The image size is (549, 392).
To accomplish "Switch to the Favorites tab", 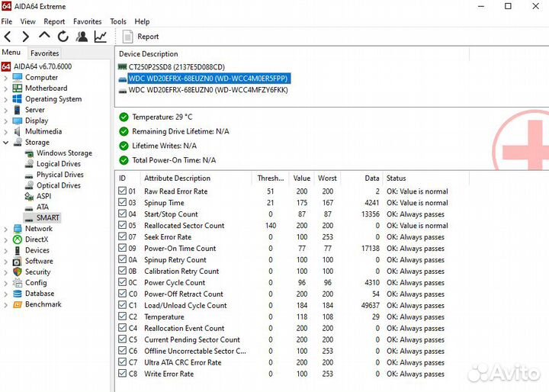I will click(x=44, y=53).
